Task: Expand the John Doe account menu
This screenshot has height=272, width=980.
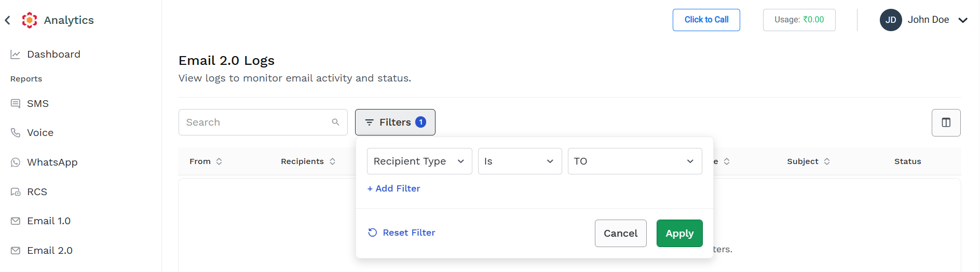Action: point(963,20)
